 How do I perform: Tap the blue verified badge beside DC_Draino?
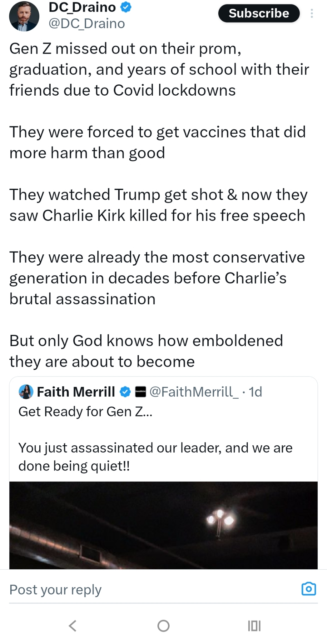click(x=126, y=7)
